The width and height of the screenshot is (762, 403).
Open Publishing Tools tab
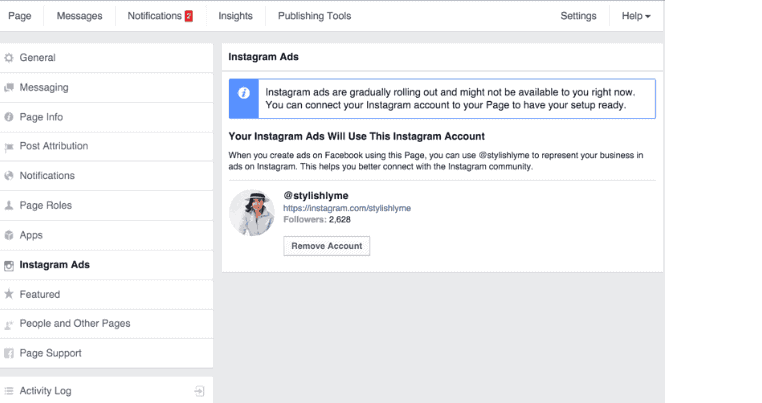314,16
